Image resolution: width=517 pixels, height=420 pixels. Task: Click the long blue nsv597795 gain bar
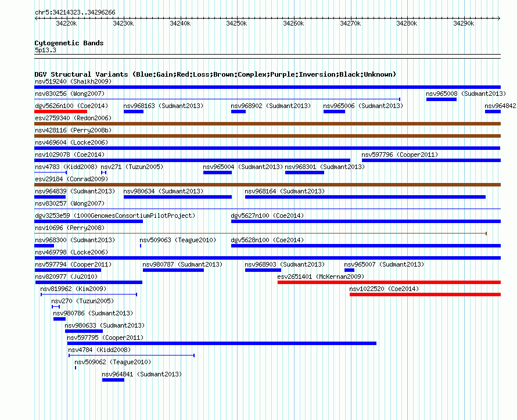point(221,343)
